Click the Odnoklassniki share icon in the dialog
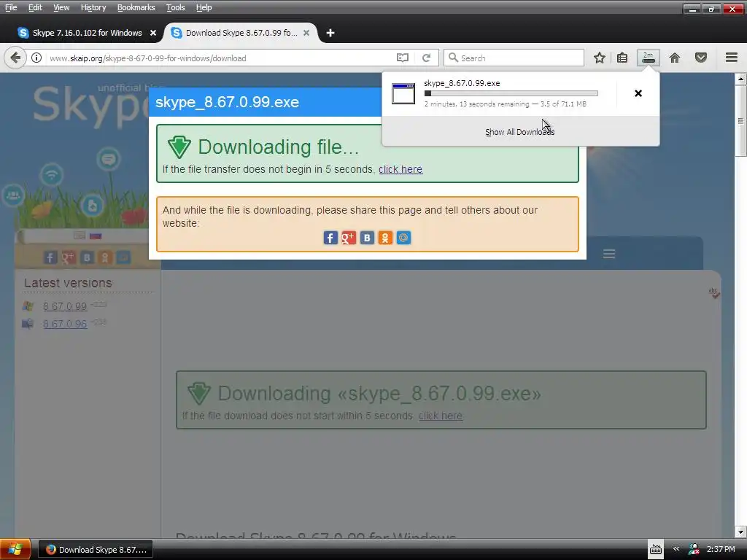 [385, 238]
